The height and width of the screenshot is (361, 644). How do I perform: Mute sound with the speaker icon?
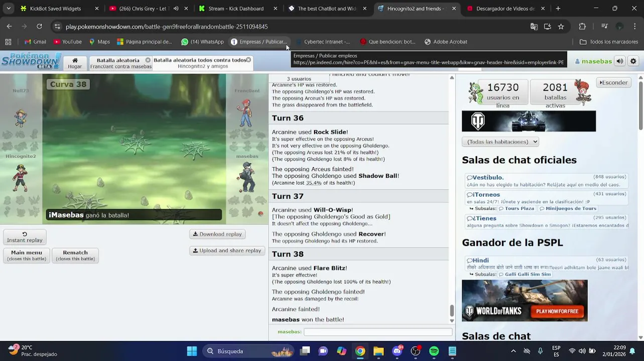(620, 61)
